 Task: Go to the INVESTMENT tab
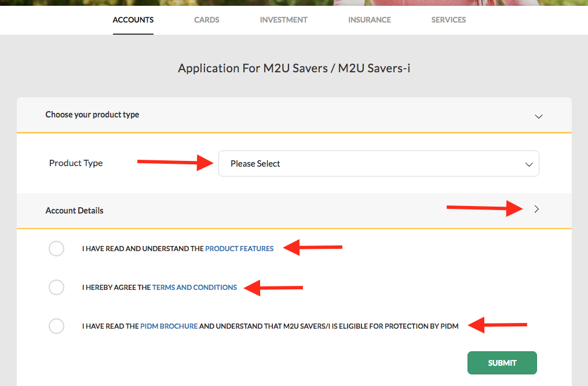(x=283, y=20)
